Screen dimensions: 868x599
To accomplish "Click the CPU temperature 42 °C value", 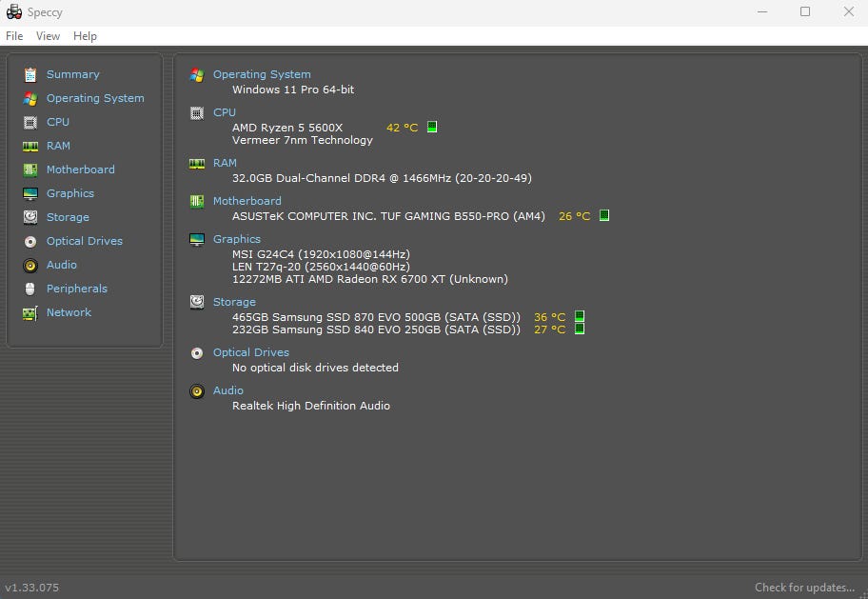I will coord(402,128).
